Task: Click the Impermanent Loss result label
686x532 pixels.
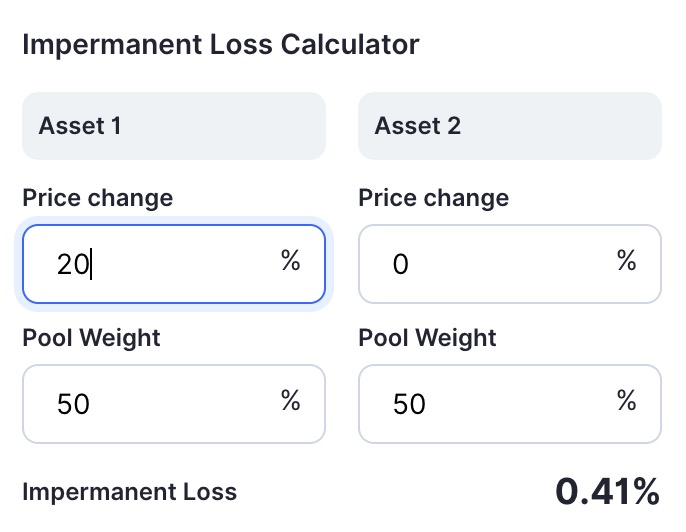Action: click(x=130, y=491)
